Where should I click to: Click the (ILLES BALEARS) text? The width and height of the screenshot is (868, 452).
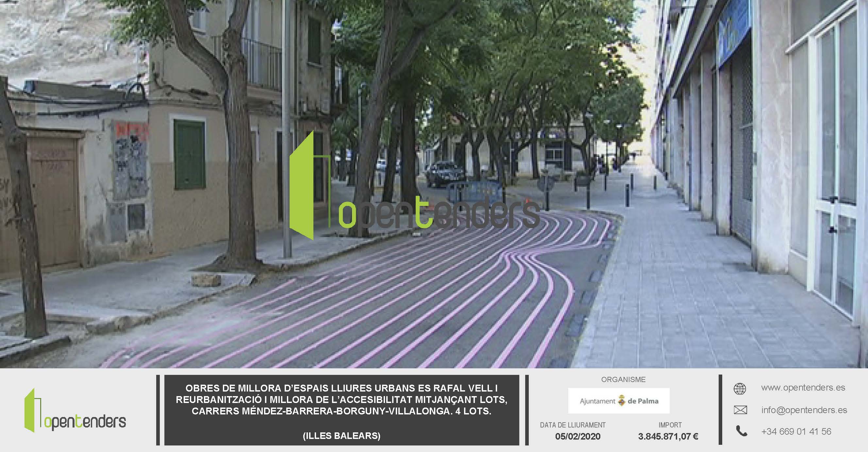tap(342, 436)
